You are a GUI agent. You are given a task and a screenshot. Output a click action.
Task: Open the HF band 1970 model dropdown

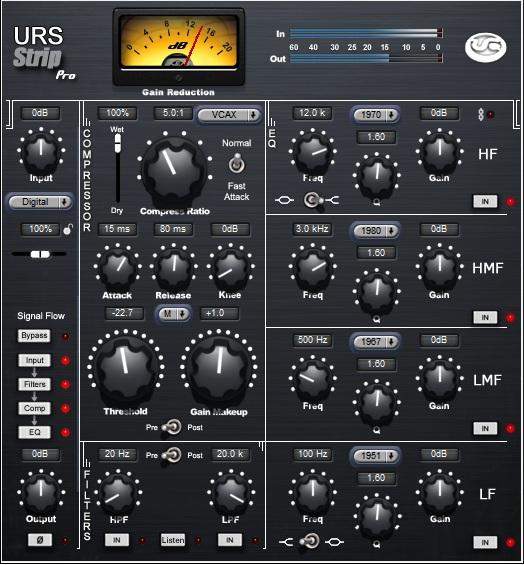pyautogui.click(x=376, y=115)
